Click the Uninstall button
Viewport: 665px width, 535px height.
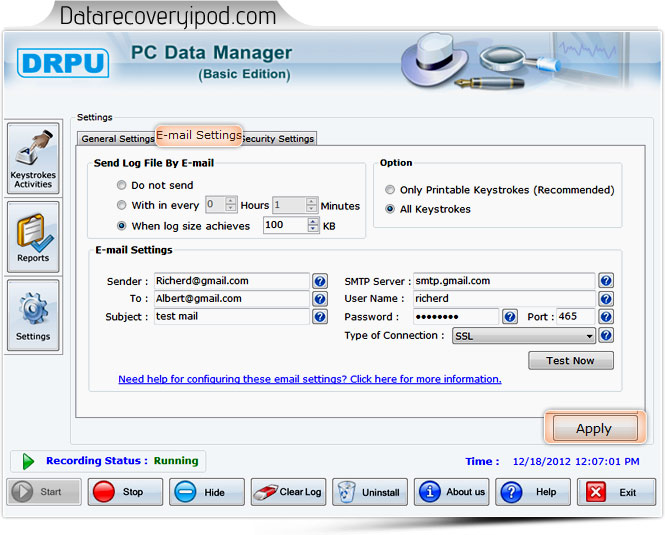pyautogui.click(x=370, y=492)
